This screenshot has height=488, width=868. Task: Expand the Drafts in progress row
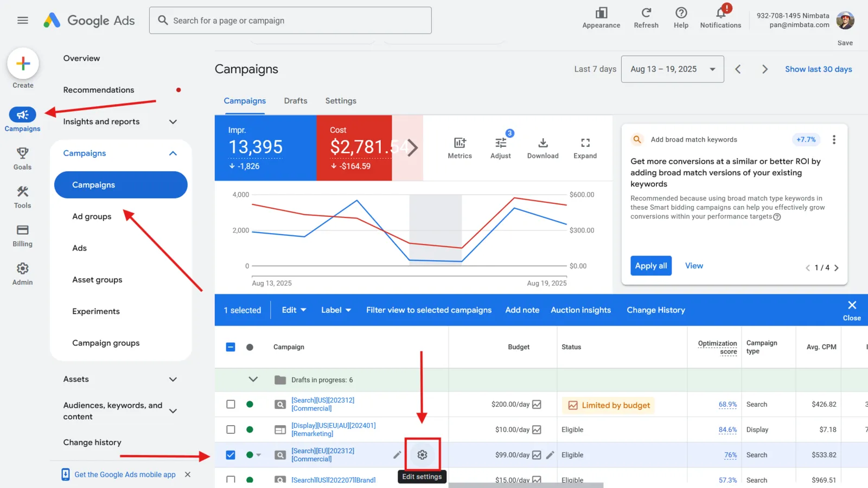point(253,380)
